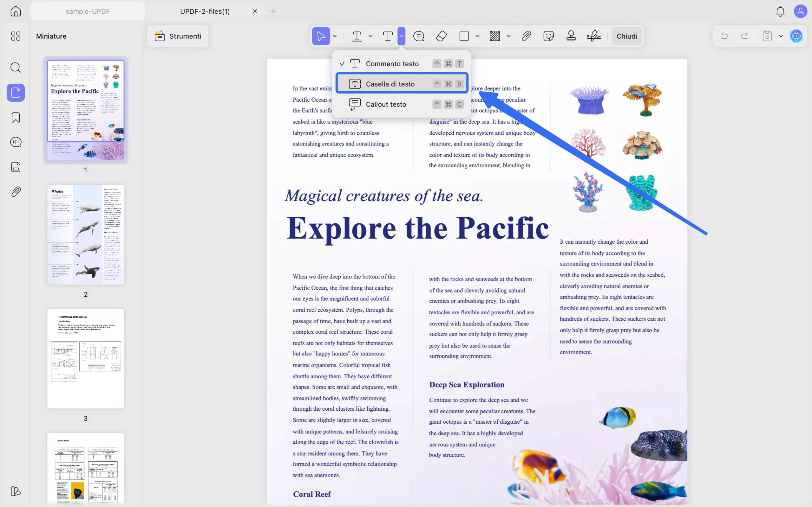The image size is (812, 507).
Task: Select the sticker tool icon
Action: [x=548, y=36]
